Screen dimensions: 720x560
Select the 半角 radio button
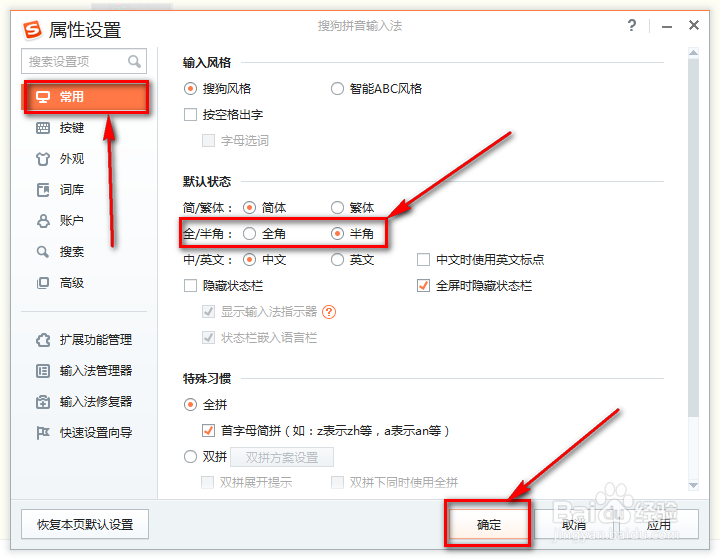(x=337, y=234)
